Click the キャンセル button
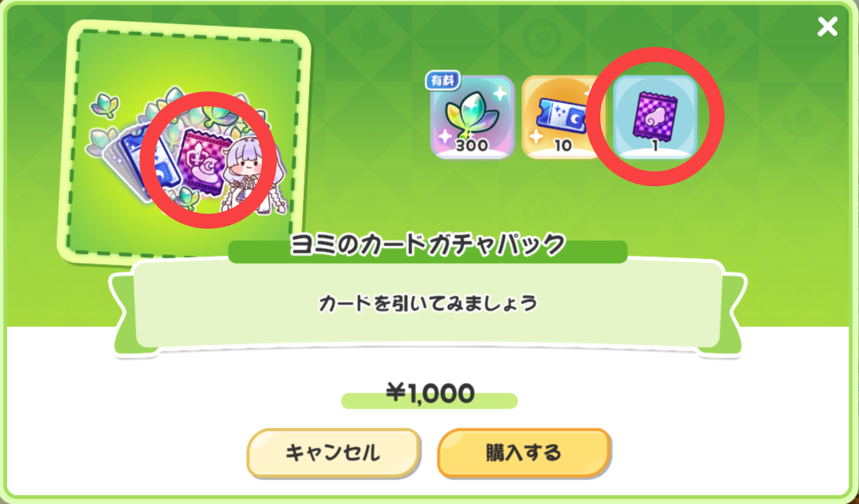The image size is (859, 504). pos(333,453)
